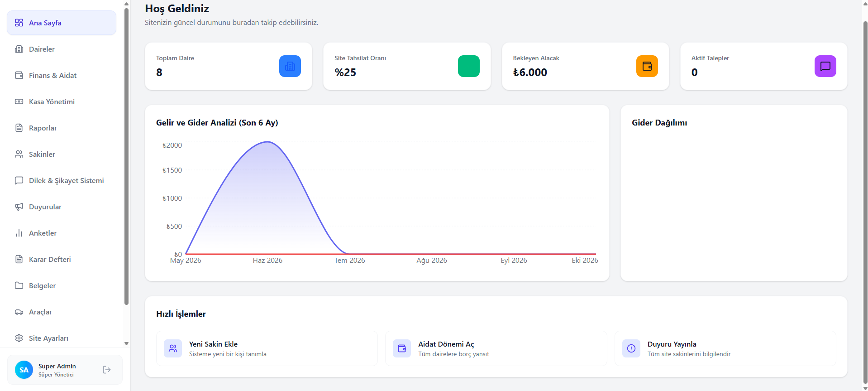Click the wallet icon in Aidat Dönemi Aç
This screenshot has width=868, height=391.
[x=402, y=348]
